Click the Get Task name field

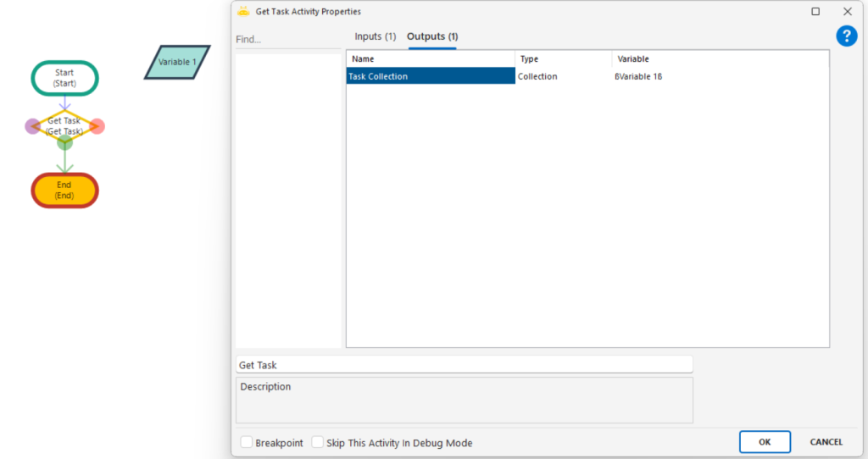point(464,365)
